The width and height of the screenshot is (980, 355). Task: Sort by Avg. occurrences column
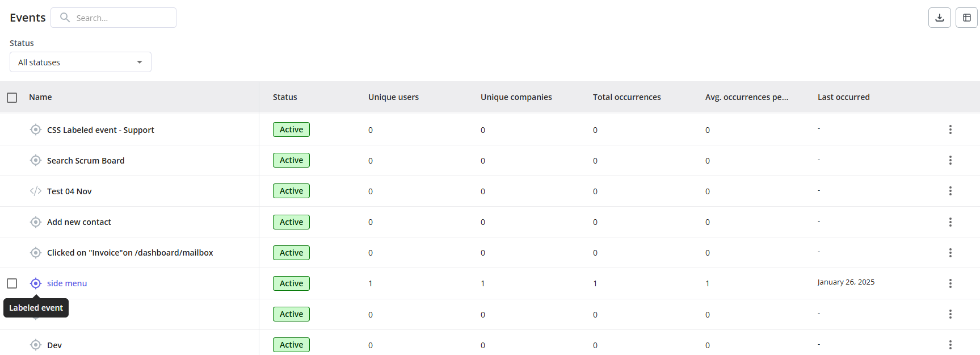point(747,97)
